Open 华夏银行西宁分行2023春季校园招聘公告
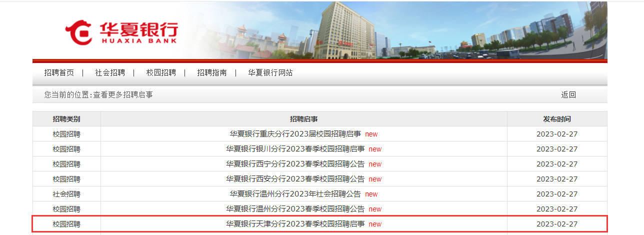The height and width of the screenshot is (235, 644). [x=295, y=164]
